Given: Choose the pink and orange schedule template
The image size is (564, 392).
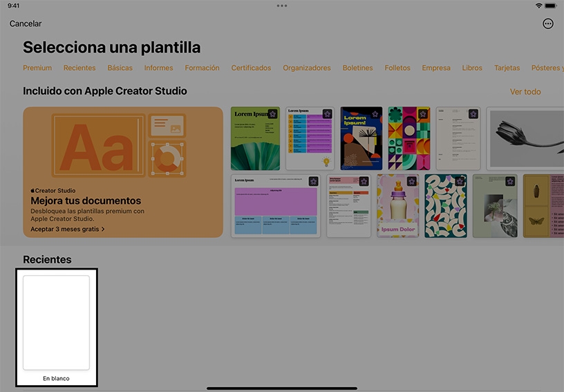Looking at the screenshot, I should 349,206.
